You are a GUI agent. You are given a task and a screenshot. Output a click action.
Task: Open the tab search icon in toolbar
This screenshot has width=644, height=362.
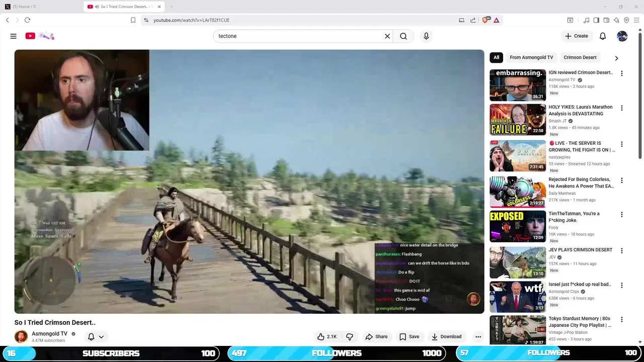570,20
